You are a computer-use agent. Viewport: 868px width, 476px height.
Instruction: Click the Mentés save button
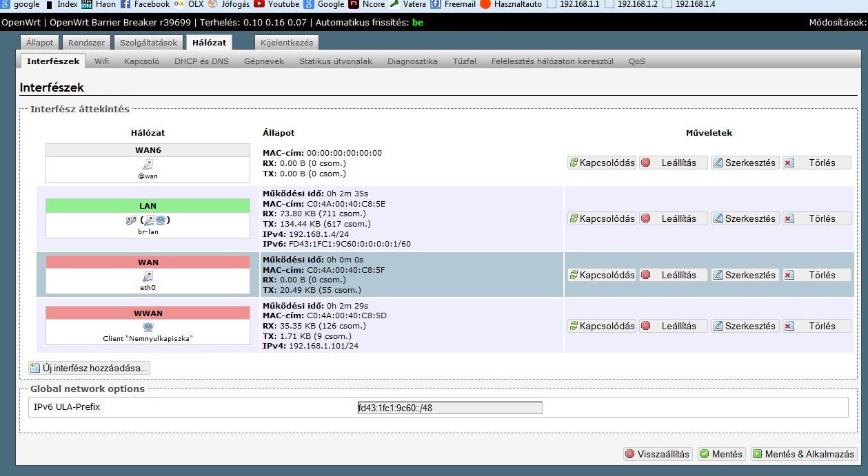tap(721, 454)
